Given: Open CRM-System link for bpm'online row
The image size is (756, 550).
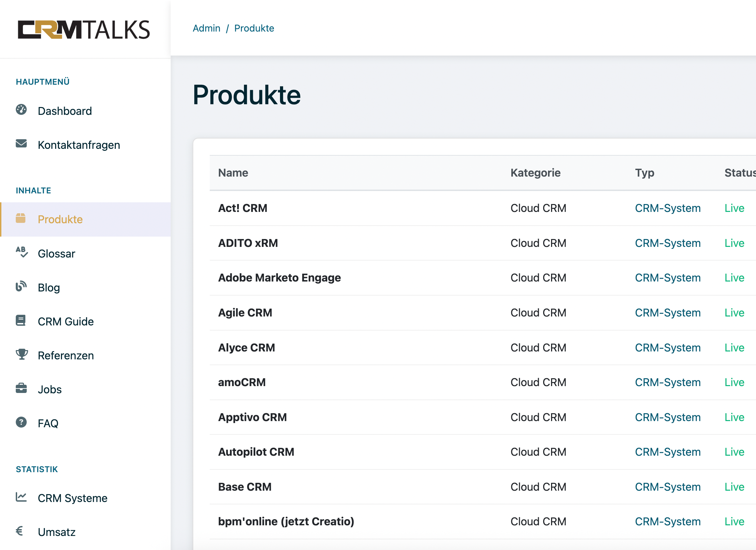Looking at the screenshot, I should tap(668, 522).
